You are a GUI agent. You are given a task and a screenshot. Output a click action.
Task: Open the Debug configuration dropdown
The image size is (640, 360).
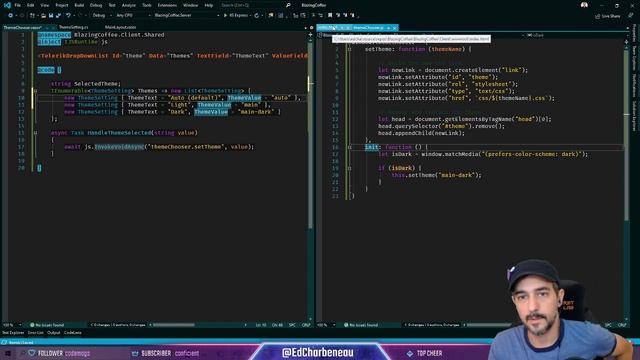point(101,16)
